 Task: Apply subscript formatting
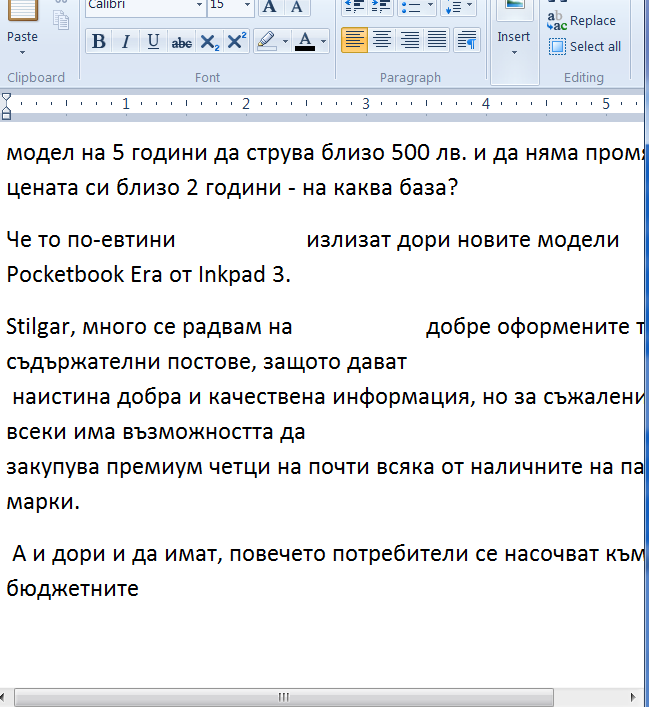pyautogui.click(x=209, y=42)
